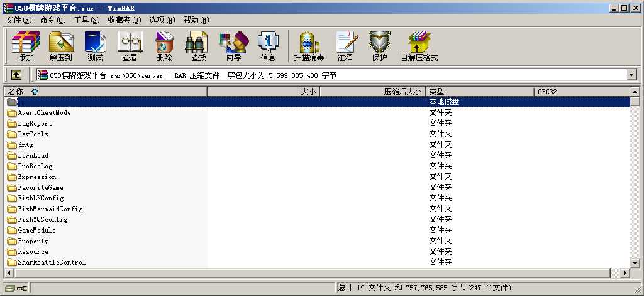
Task: Select the BugReport folder icon
Action: coord(11,124)
